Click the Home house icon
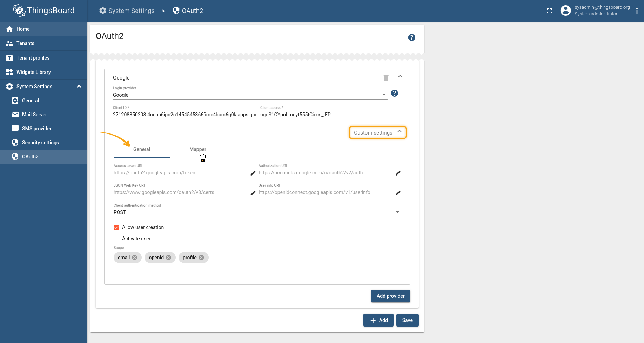The image size is (644, 343). [9, 29]
